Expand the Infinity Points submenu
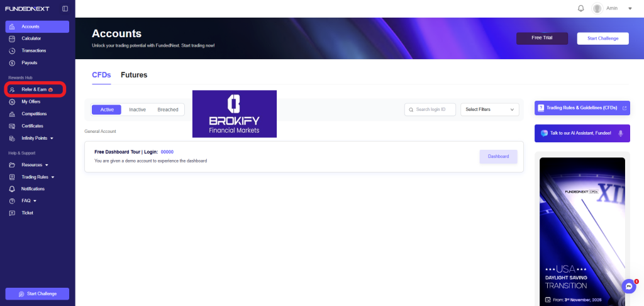The height and width of the screenshot is (306, 644). (x=52, y=138)
